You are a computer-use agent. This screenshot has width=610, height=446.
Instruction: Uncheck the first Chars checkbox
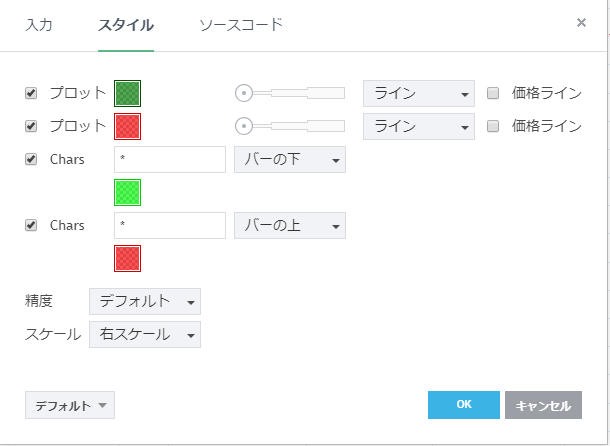(31, 159)
